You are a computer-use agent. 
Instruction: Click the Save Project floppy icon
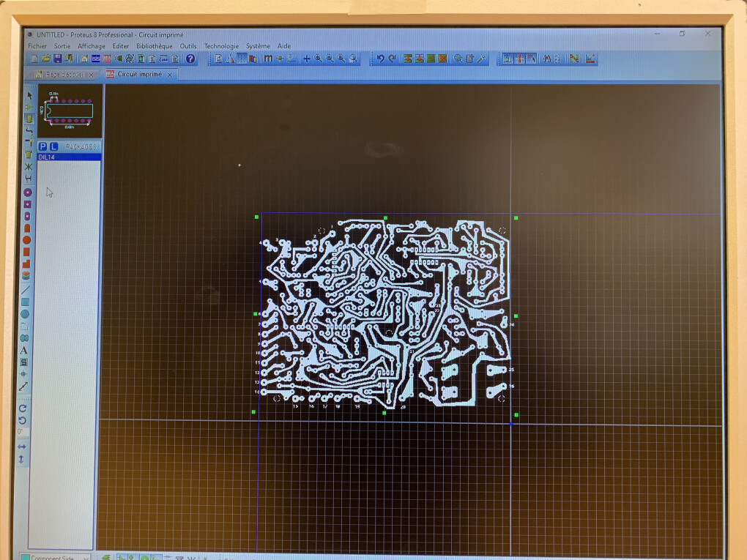coord(58,59)
